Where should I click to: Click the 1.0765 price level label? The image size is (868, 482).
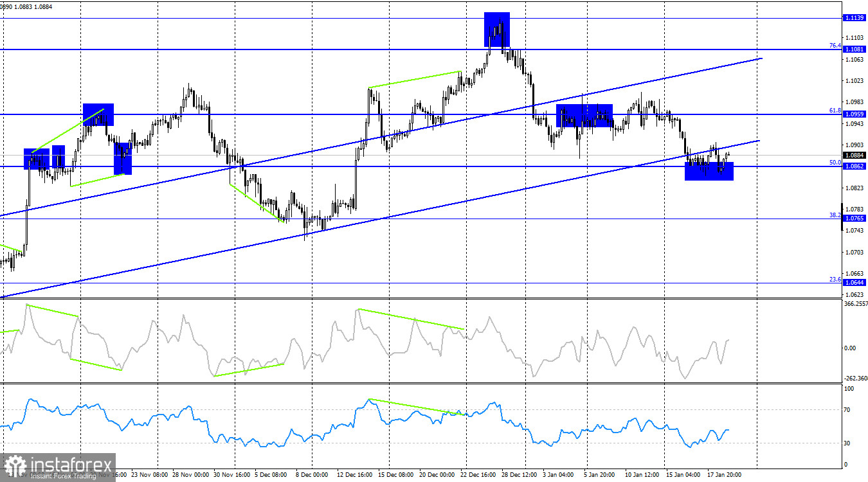pyautogui.click(x=854, y=219)
